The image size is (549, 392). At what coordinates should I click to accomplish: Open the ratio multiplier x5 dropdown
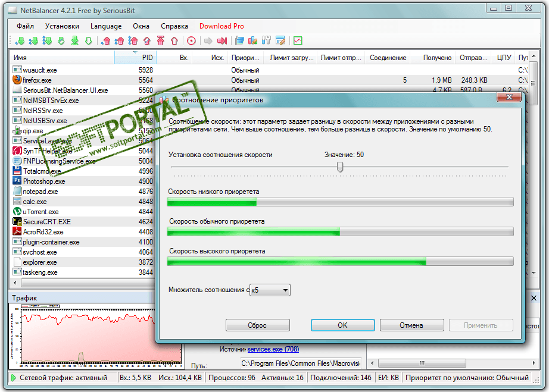(270, 290)
